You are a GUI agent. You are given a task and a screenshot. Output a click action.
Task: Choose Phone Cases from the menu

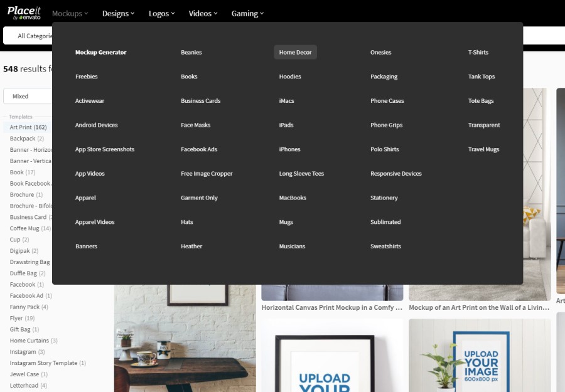point(387,101)
